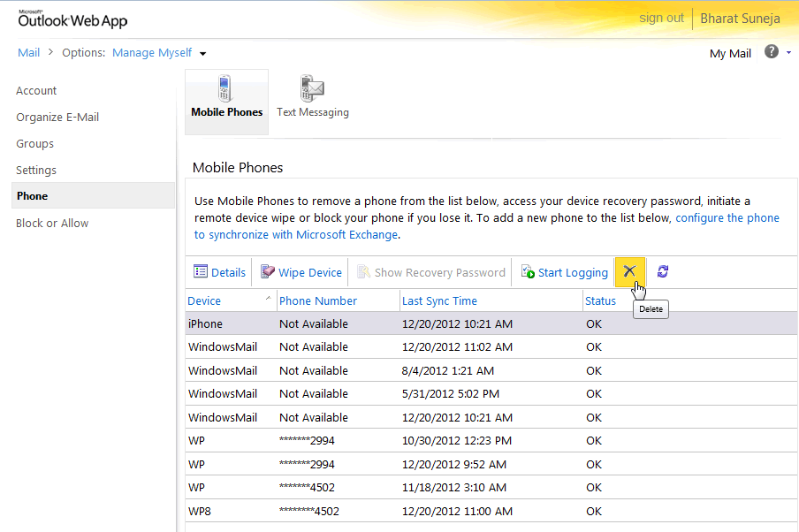Select the iPhone device row
This screenshot has height=532, width=799.
(x=491, y=323)
